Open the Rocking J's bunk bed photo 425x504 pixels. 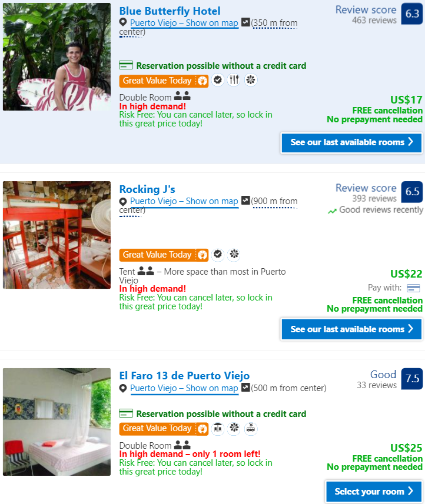57,235
